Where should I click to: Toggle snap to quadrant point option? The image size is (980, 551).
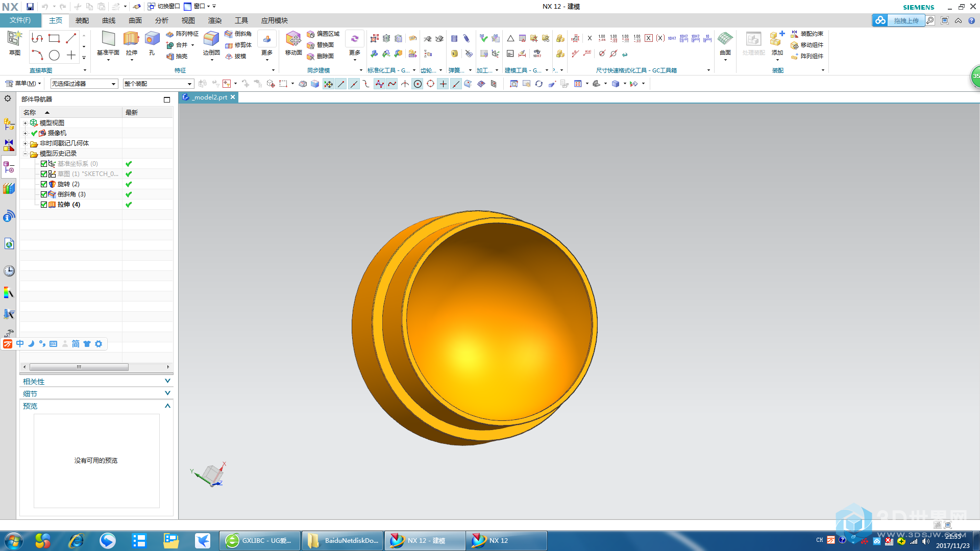pyautogui.click(x=430, y=84)
